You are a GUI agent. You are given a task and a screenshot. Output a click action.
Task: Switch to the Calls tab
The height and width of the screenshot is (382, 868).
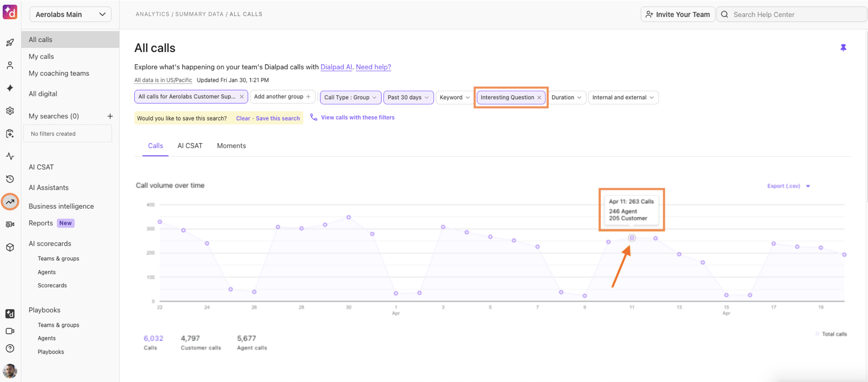click(155, 146)
